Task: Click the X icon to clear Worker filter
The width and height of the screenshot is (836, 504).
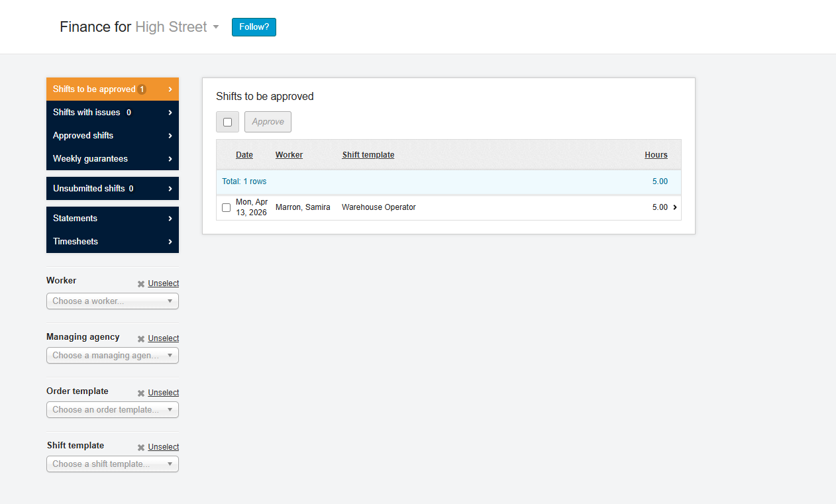Action: (140, 283)
